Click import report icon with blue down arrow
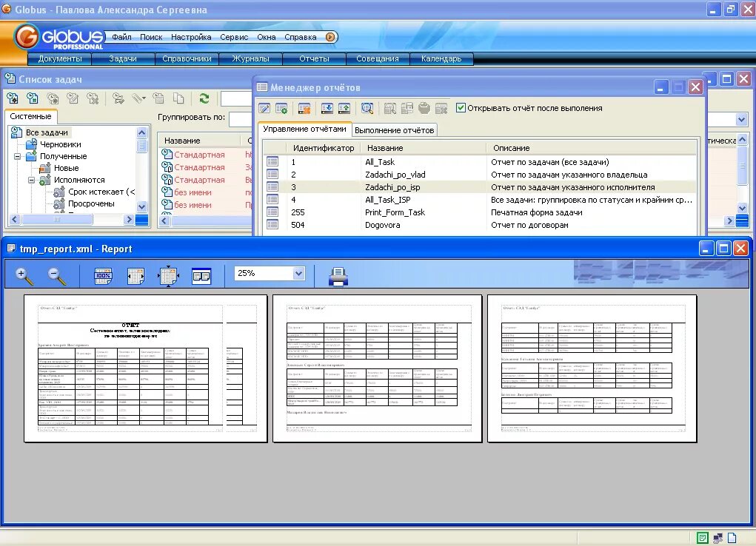The image size is (756, 546). pyautogui.click(x=327, y=109)
